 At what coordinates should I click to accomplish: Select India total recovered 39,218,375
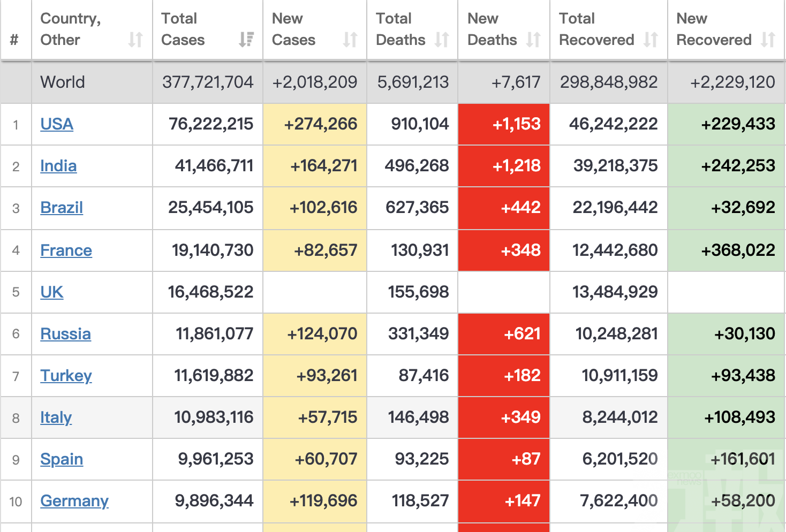pyautogui.click(x=615, y=166)
